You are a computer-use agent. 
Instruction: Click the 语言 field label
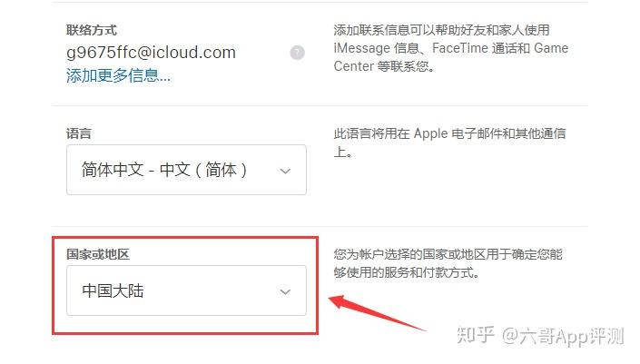(x=79, y=133)
